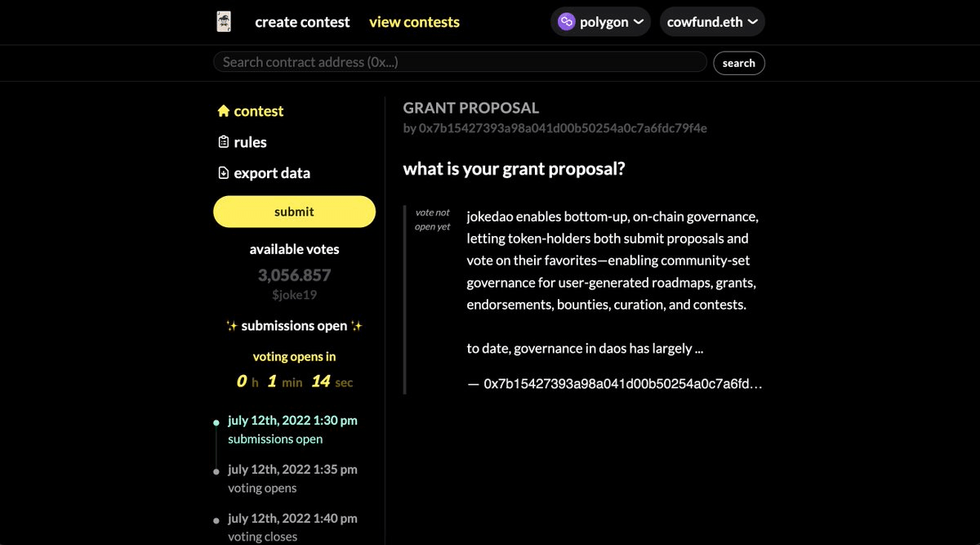Open the create contest page
Image resolution: width=980 pixels, height=545 pixels.
pyautogui.click(x=302, y=22)
